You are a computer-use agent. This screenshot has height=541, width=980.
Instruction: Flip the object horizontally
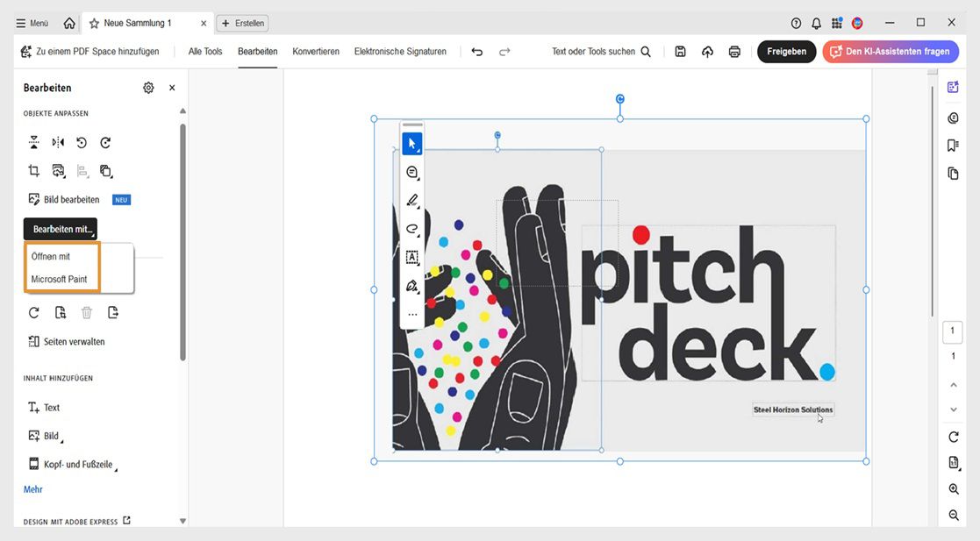[58, 142]
